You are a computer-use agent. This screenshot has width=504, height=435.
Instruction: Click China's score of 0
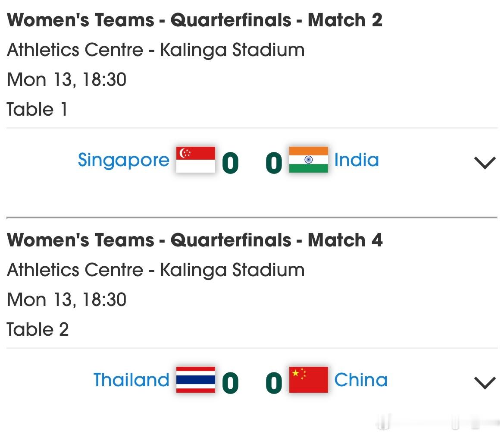click(274, 383)
